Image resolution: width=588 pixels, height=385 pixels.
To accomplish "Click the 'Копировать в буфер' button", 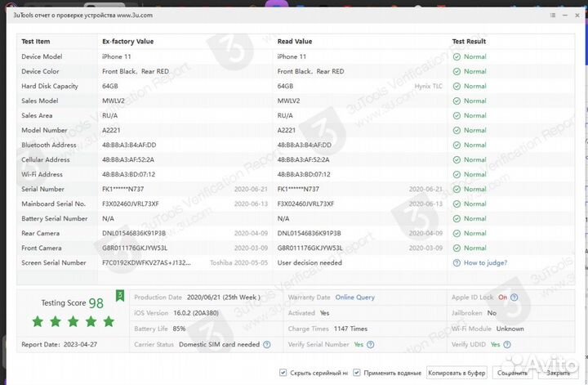I will tap(457, 373).
